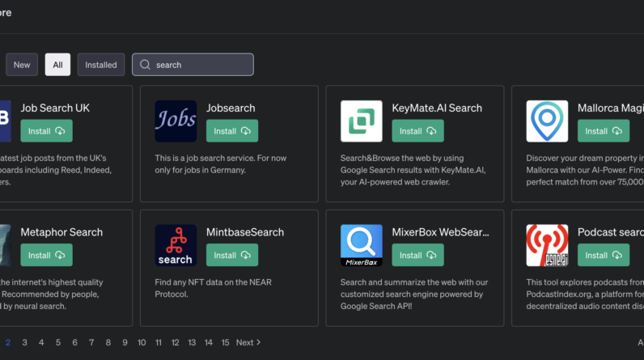Viewport: 644px width, 360px height.
Task: Click the Job Search UK logo
Action: click(6, 121)
